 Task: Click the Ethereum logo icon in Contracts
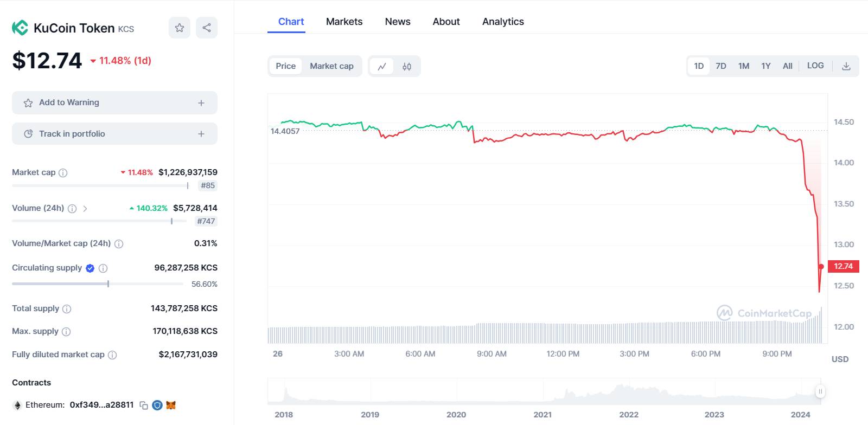click(x=17, y=405)
